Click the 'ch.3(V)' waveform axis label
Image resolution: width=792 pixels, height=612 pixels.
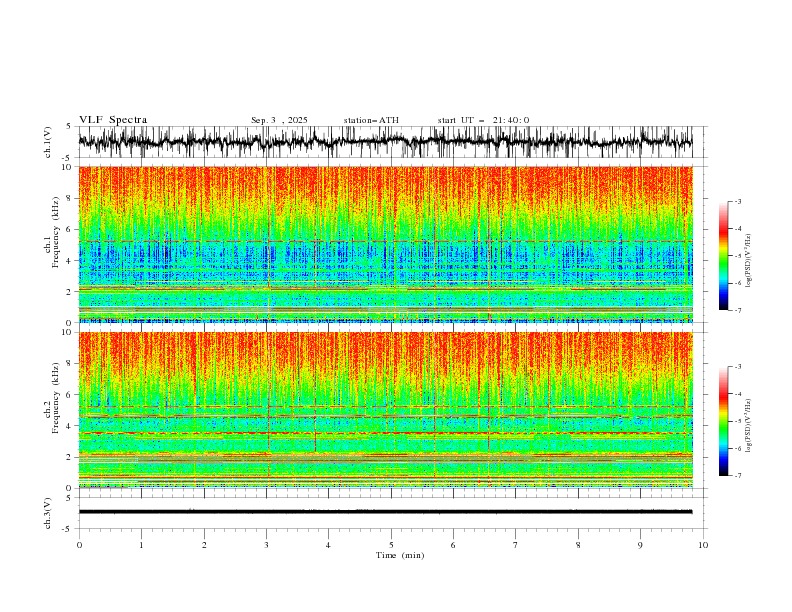pos(48,513)
